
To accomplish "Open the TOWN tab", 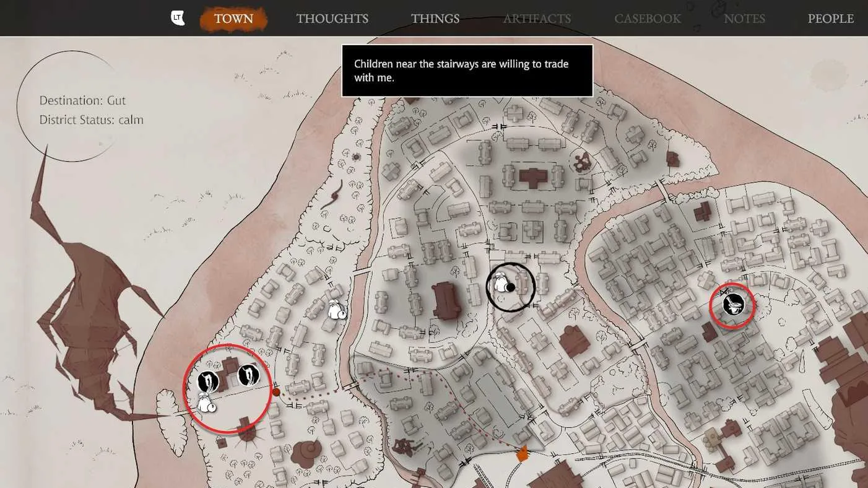I will coord(234,19).
